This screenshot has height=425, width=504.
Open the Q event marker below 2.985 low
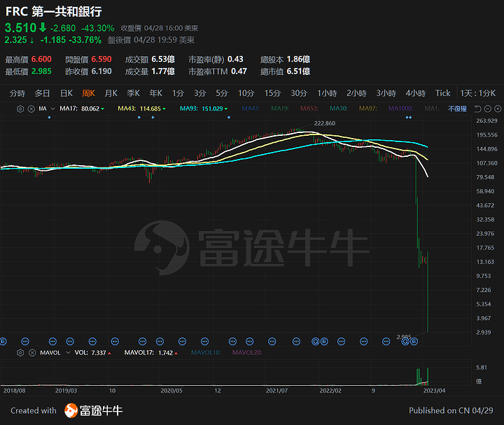pyautogui.click(x=405, y=342)
